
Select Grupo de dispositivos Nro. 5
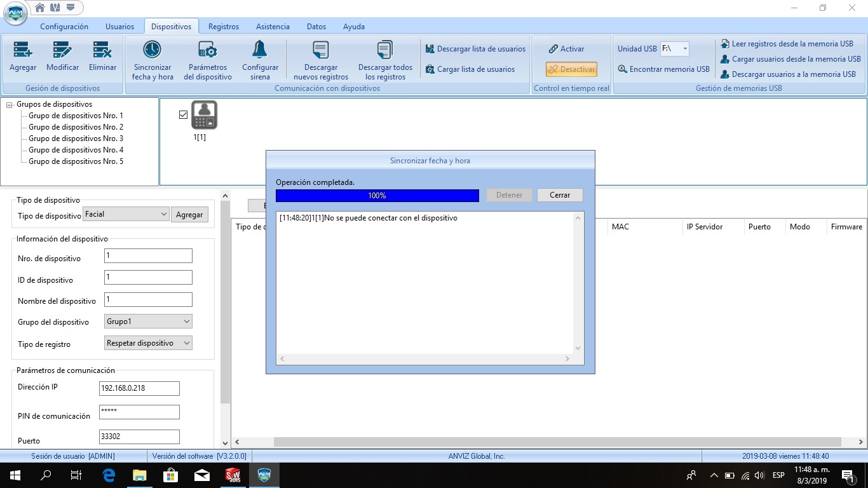tap(76, 161)
